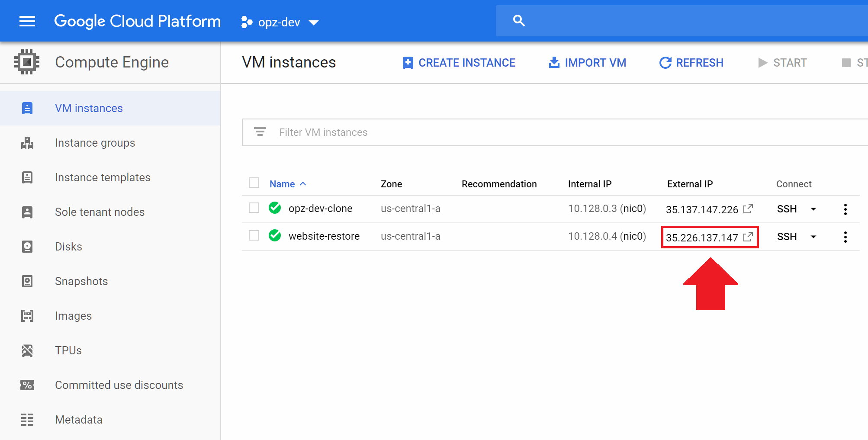This screenshot has height=440, width=868.
Task: Open the hamburger navigation menu
Action: (27, 21)
